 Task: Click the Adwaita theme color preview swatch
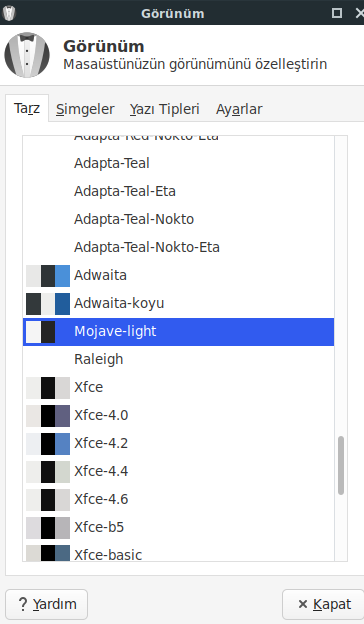point(48,276)
